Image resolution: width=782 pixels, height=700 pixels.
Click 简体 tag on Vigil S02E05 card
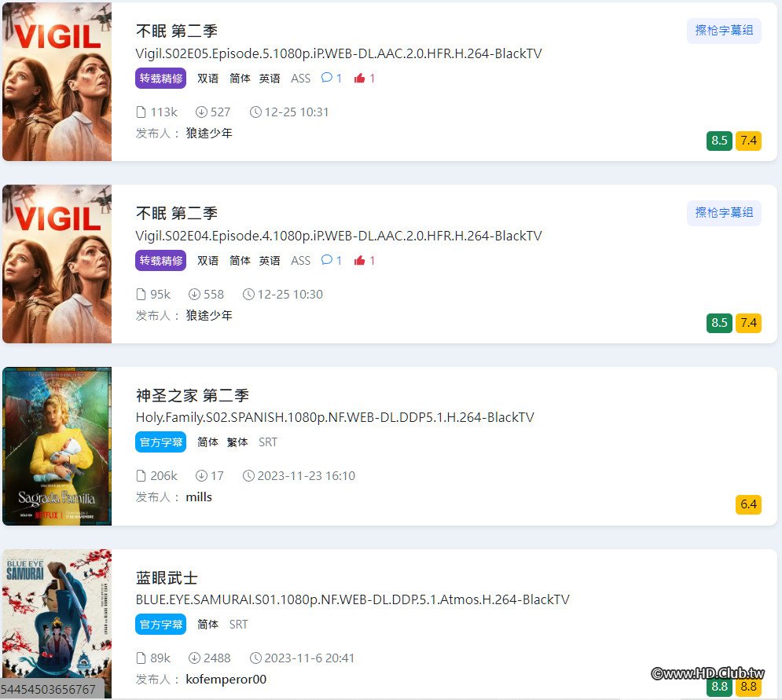point(240,79)
